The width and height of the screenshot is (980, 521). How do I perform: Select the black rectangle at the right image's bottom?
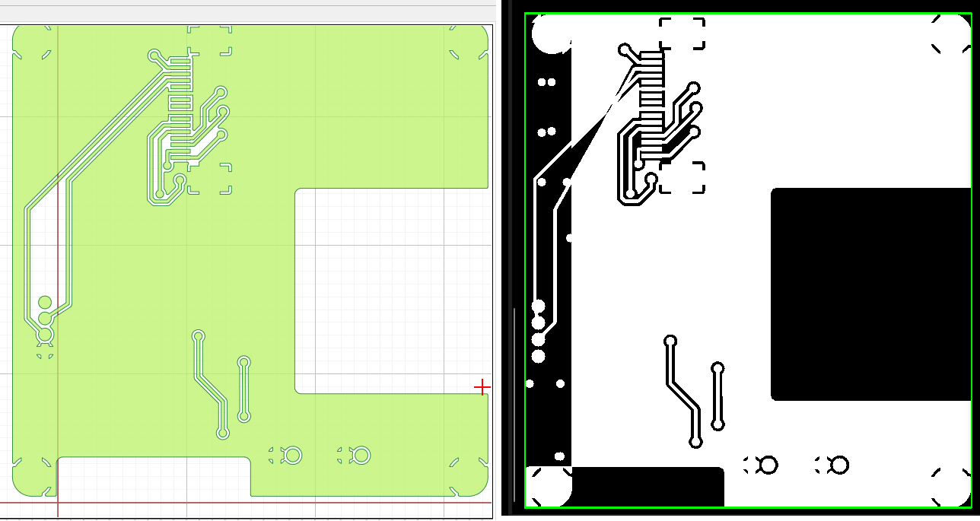tap(647, 487)
